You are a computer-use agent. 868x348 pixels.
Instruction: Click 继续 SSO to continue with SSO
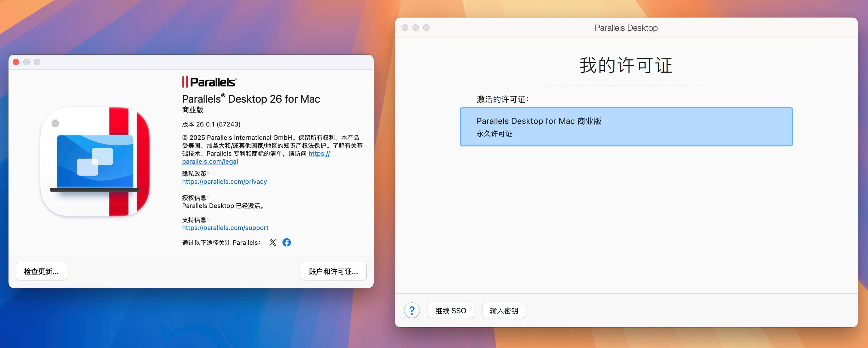pos(450,310)
